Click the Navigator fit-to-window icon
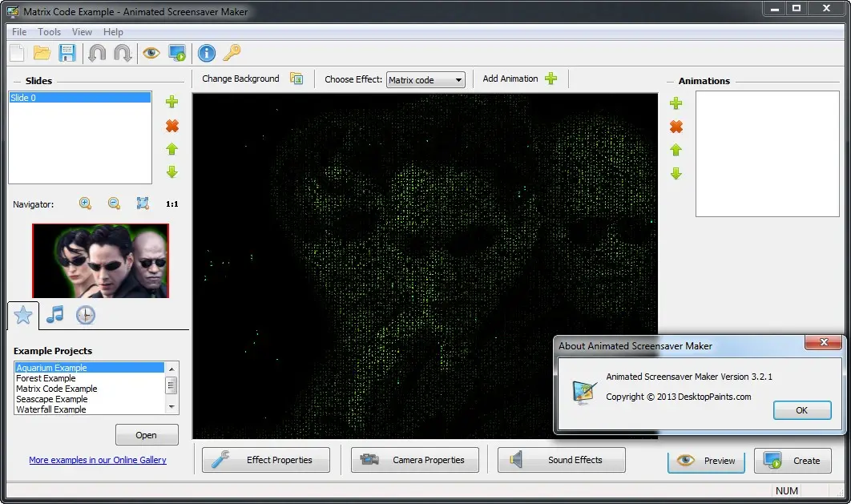 coord(143,204)
